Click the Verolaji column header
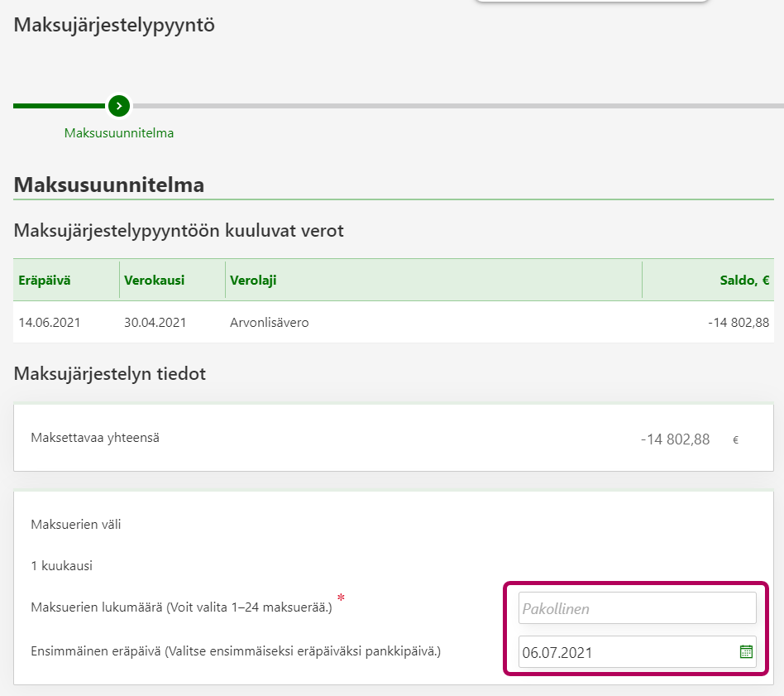The height and width of the screenshot is (696, 784). click(x=253, y=281)
